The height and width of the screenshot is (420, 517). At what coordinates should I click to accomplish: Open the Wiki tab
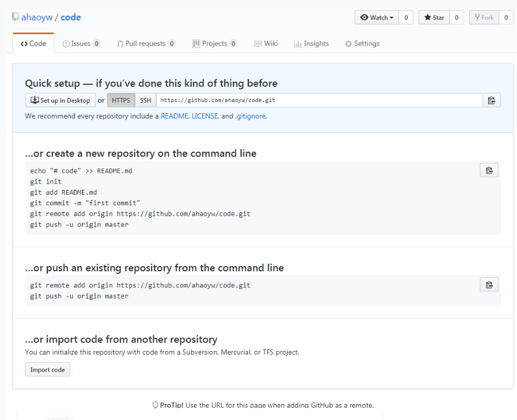[x=266, y=44]
